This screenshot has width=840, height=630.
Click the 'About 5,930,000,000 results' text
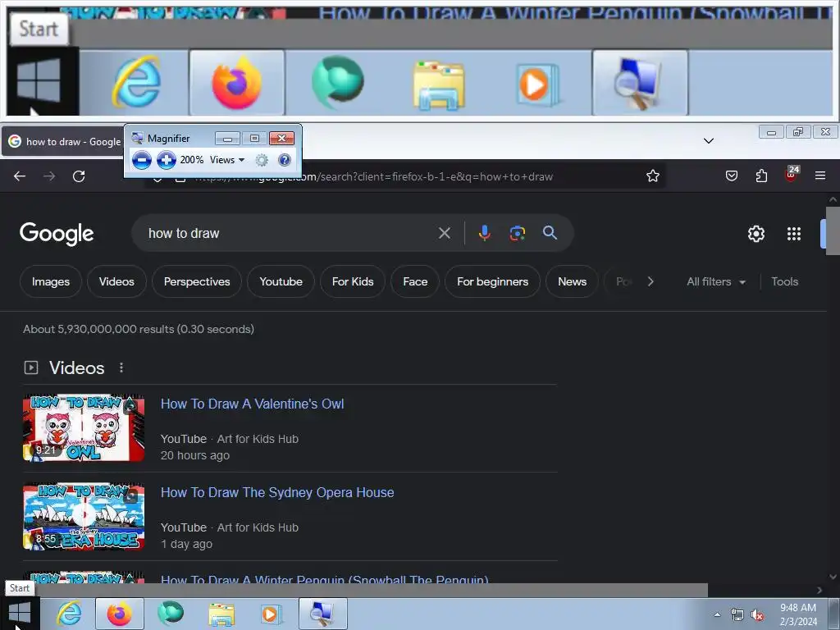click(138, 329)
